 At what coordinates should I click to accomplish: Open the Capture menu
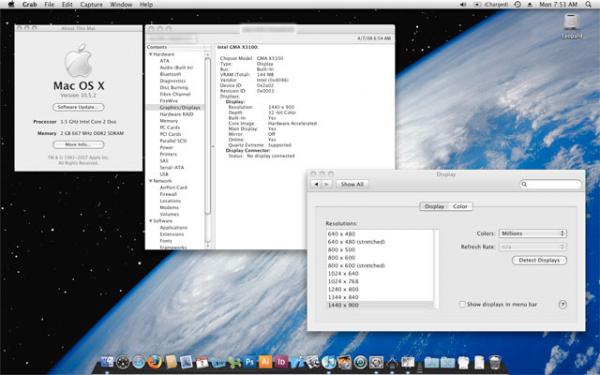91,4
